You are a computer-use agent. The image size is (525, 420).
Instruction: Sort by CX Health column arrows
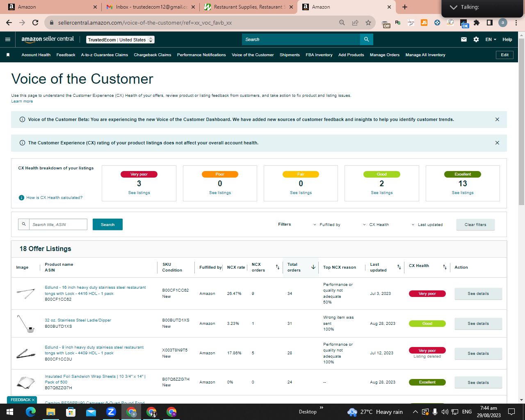445,267
